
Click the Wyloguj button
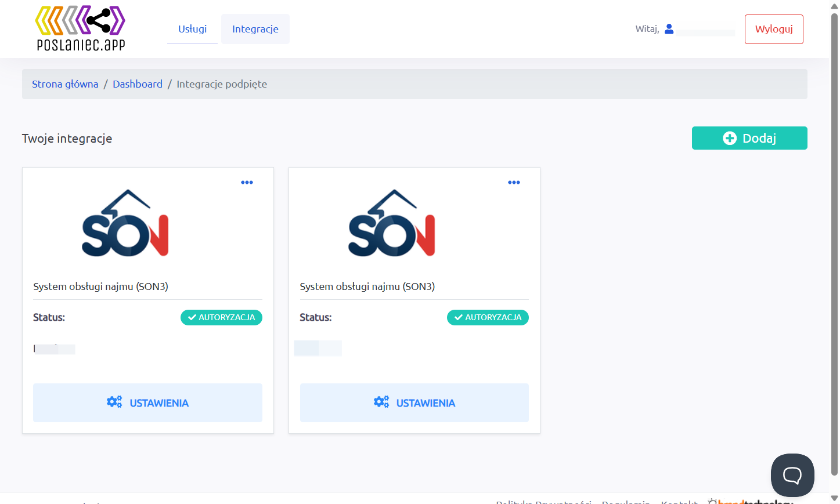[774, 29]
